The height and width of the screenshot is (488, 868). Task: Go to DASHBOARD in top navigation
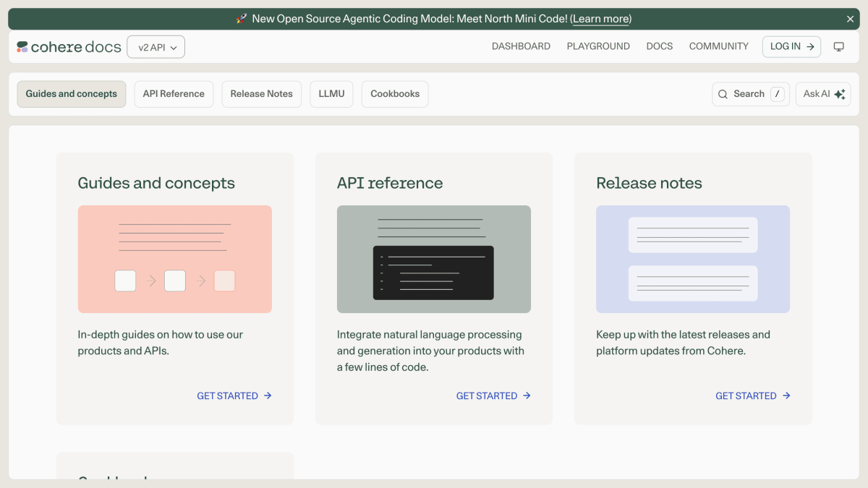click(x=521, y=46)
